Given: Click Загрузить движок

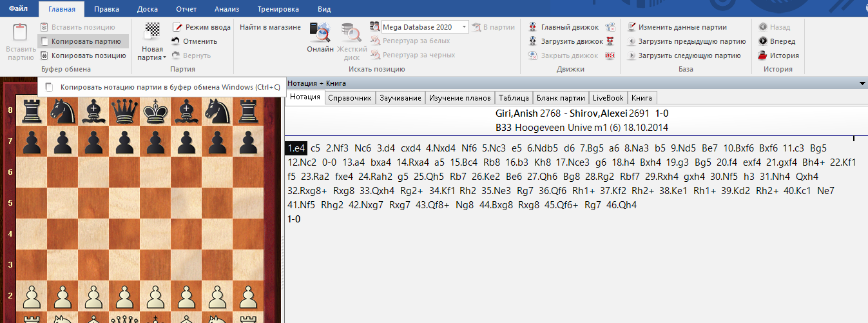Looking at the screenshot, I should pyautogui.click(x=564, y=41).
